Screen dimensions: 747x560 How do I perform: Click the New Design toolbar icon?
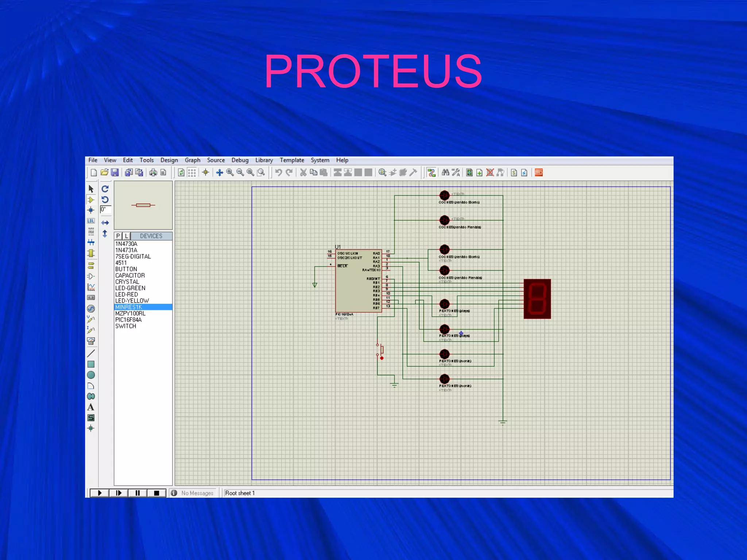94,172
